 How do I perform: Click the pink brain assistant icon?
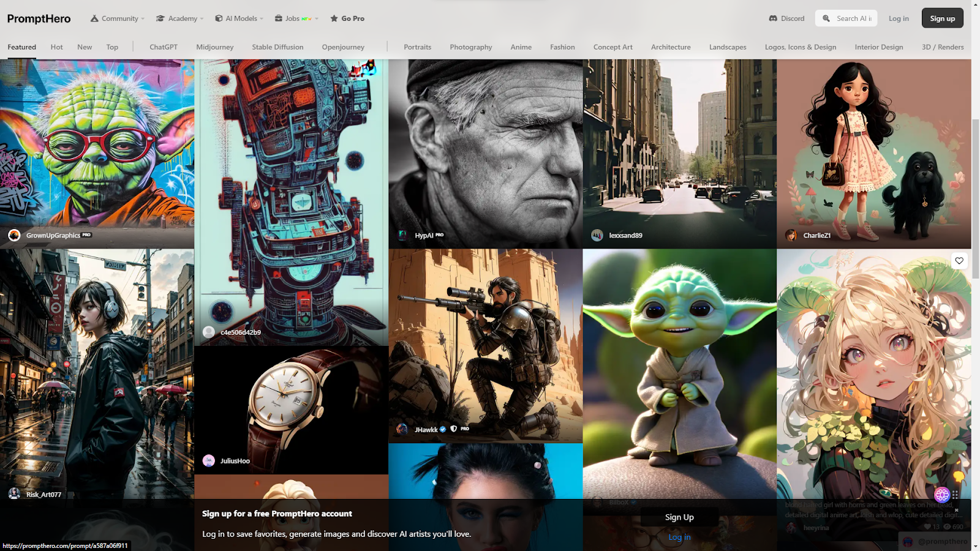pos(942,494)
